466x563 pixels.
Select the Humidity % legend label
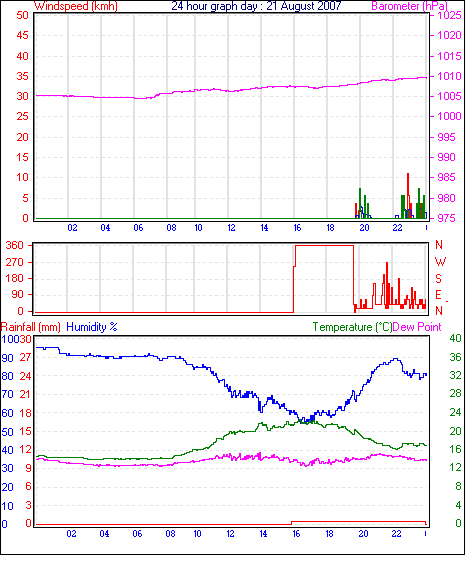(x=92, y=327)
